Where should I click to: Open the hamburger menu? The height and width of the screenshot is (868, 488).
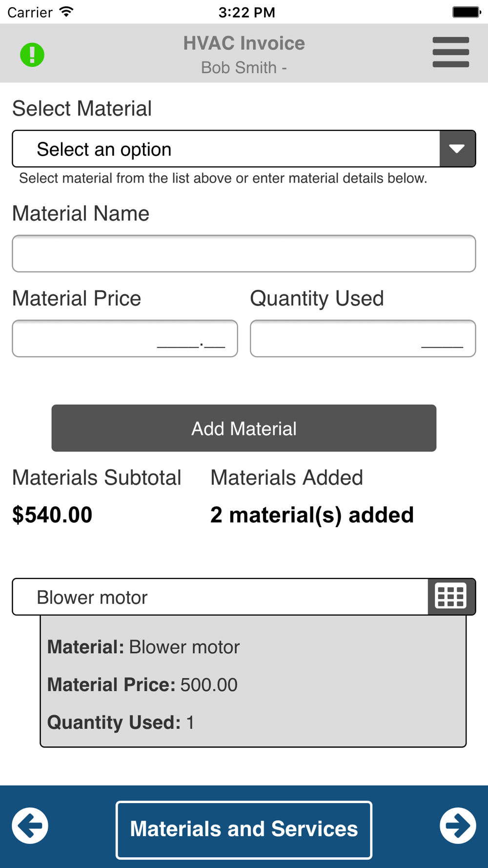click(450, 52)
